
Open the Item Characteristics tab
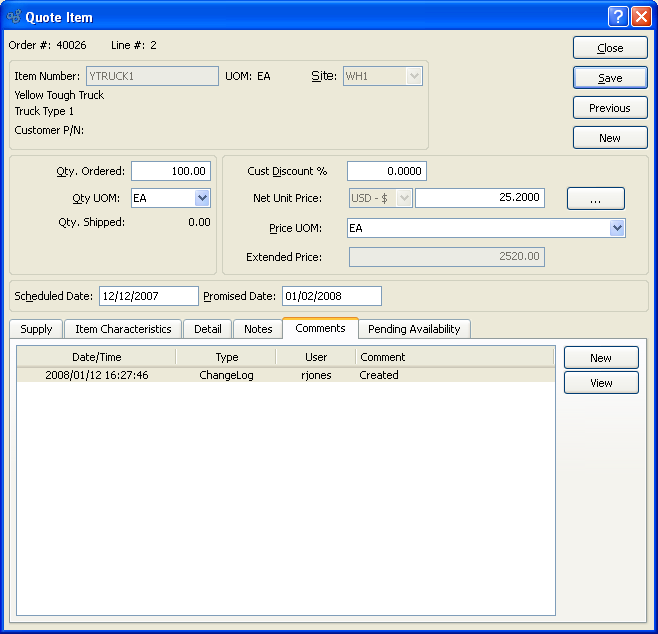[123, 329]
